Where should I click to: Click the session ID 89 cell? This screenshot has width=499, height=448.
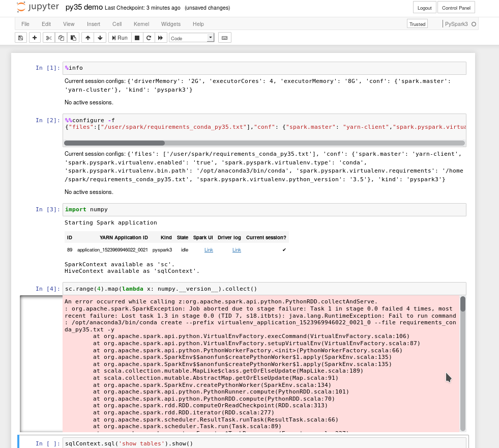coord(70,249)
